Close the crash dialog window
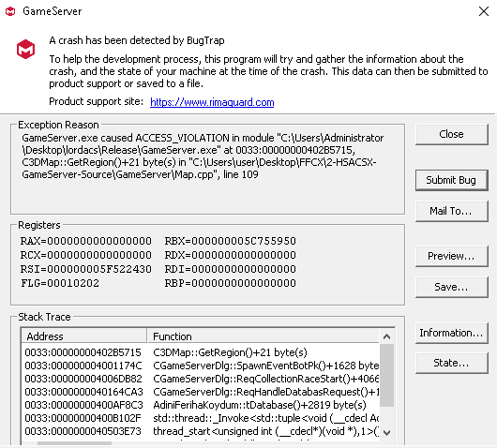Viewport: 497px width, 448px height. tap(483, 11)
